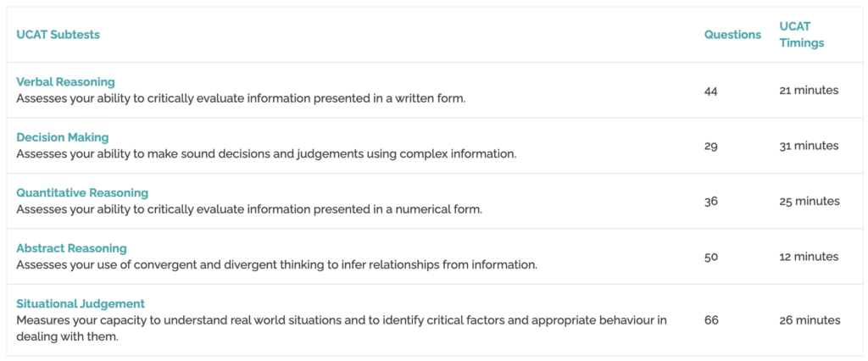Image resolution: width=868 pixels, height=361 pixels.
Task: Click the Abstract Reasoning description text
Action: pyautogui.click(x=276, y=264)
